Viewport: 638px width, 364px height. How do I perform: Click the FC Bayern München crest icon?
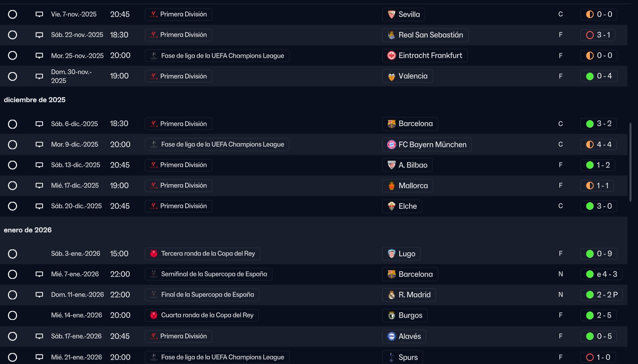tap(392, 145)
